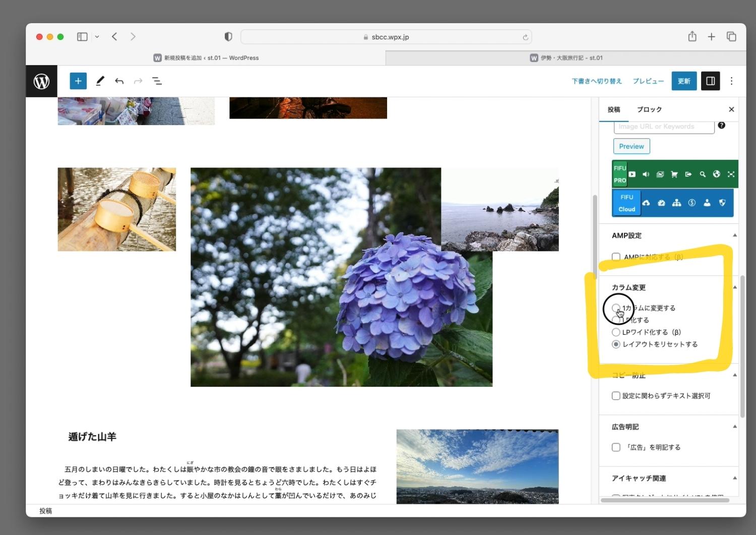Click the FIFU Cloud label button
756x535 pixels.
[x=626, y=203]
